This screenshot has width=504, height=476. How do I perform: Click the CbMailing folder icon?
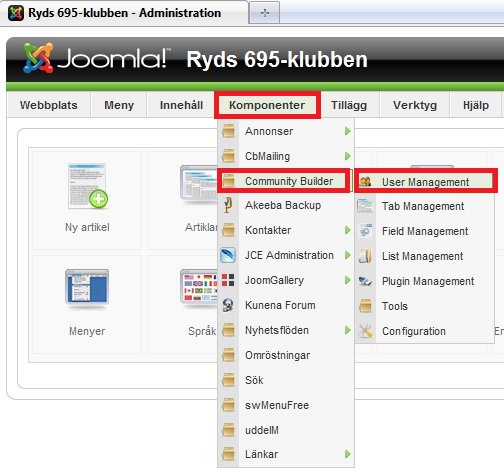(228, 156)
